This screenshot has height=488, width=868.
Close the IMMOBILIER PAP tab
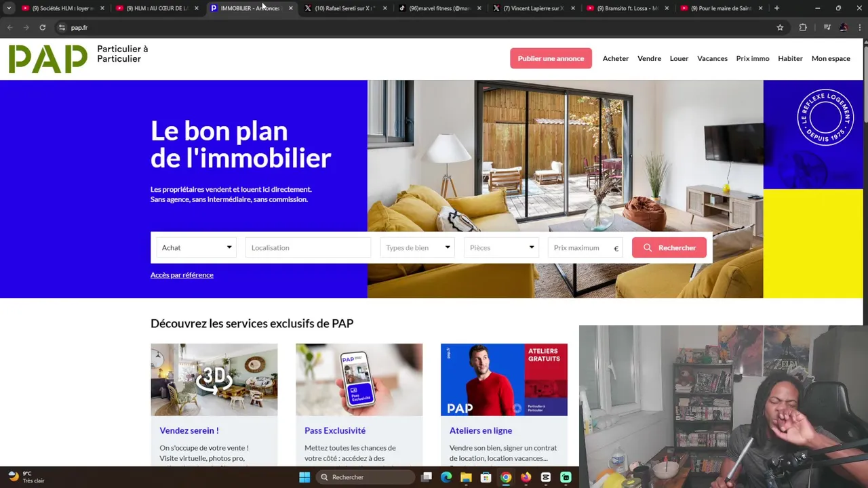pyautogui.click(x=291, y=8)
